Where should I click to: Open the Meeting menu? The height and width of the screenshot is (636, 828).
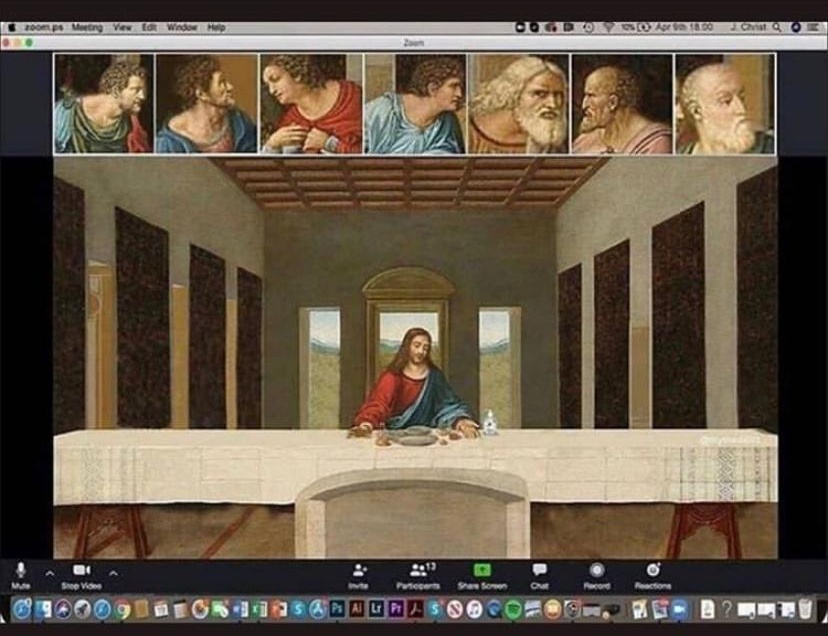tap(87, 27)
